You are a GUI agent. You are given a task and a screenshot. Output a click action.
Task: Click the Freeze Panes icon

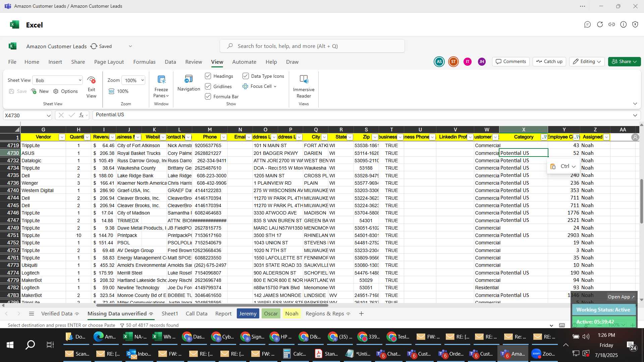[x=161, y=80]
